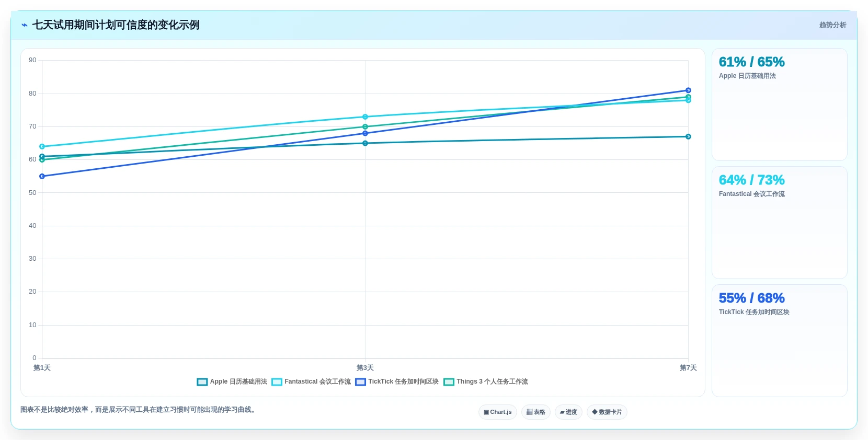This screenshot has width=868, height=440.
Task: Click the chart title 七天试用期间计划可信度的变化示例
Action: 116,25
